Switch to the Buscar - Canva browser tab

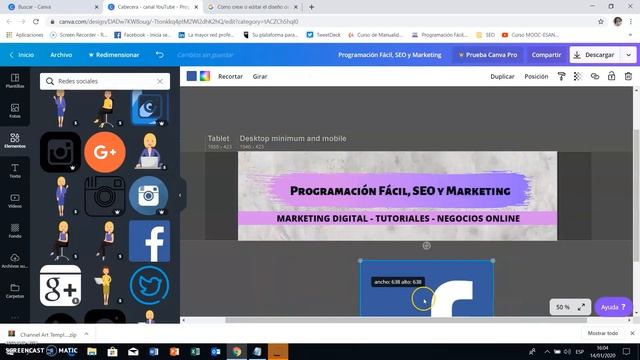coord(52,7)
